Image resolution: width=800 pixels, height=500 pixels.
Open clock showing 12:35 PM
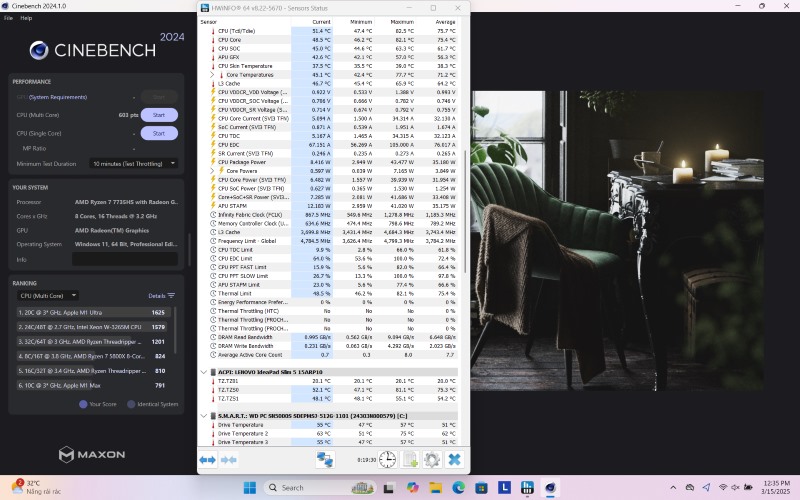[776, 487]
